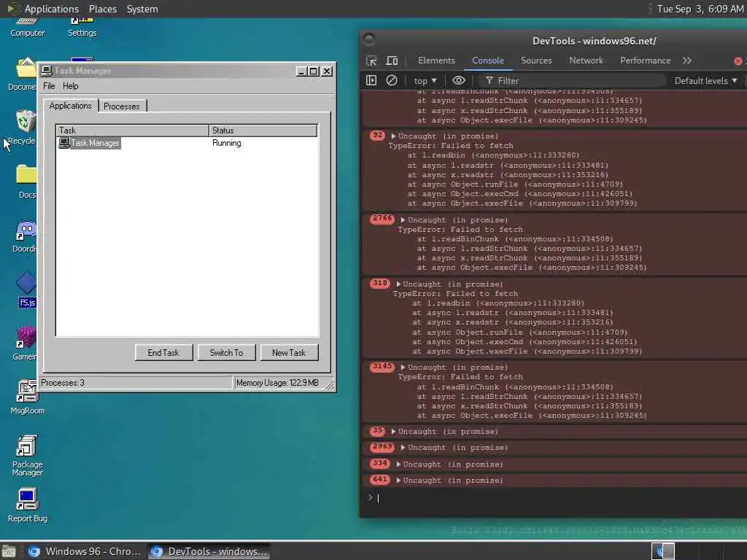Screen dimensions: 747x560
Task: Click the console prompt input line
Action: tap(557, 498)
